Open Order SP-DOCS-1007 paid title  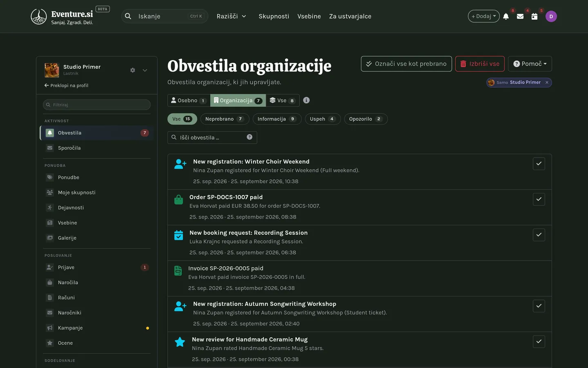pyautogui.click(x=226, y=197)
